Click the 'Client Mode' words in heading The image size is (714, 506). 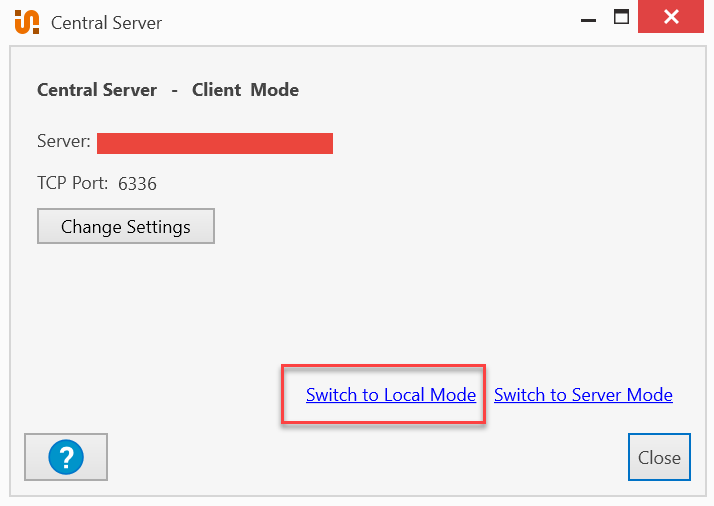(246, 90)
